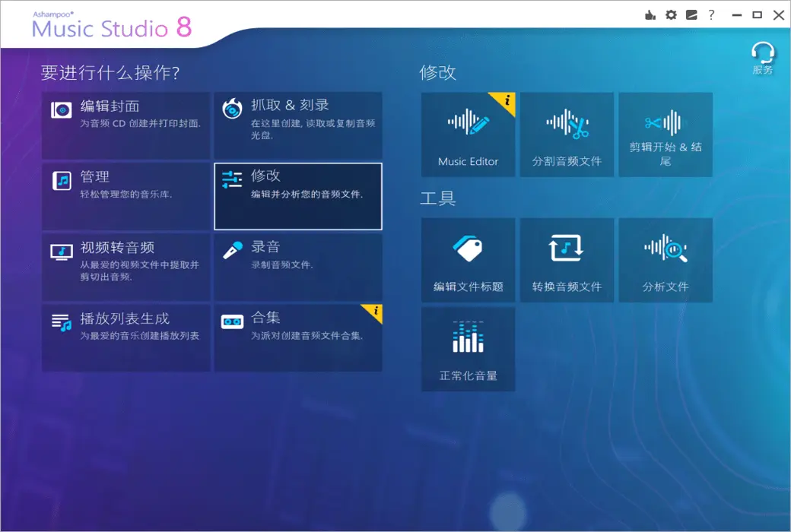Open the 播放列表生成 playlist generator tile
The width and height of the screenshot is (791, 532).
click(x=125, y=338)
